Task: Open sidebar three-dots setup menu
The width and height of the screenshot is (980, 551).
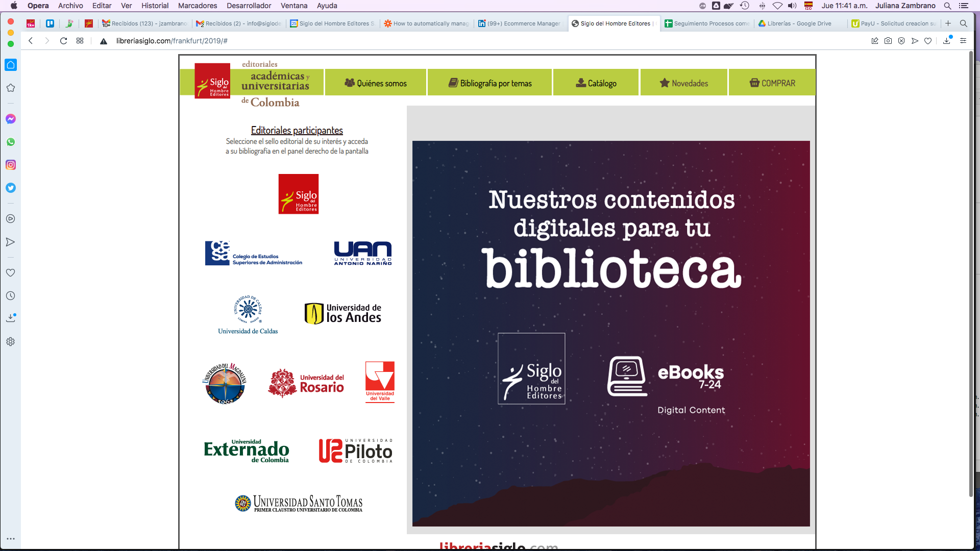Action: coord(11,539)
